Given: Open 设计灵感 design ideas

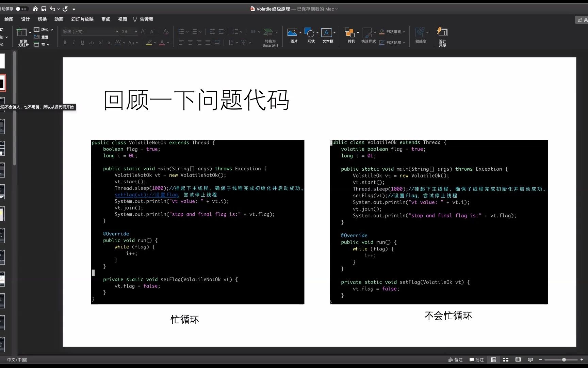Looking at the screenshot, I should point(442,37).
